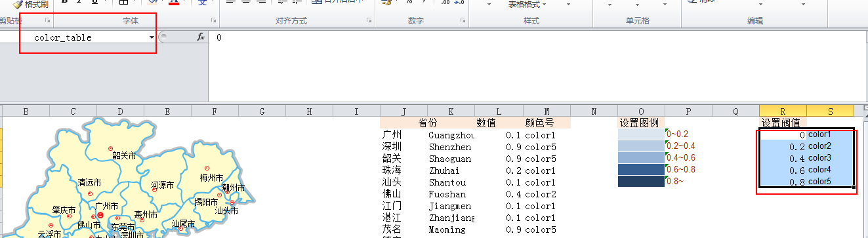Screen dimensions: 868x238
Task: Click the 省份 header cell
Action: coord(428,123)
